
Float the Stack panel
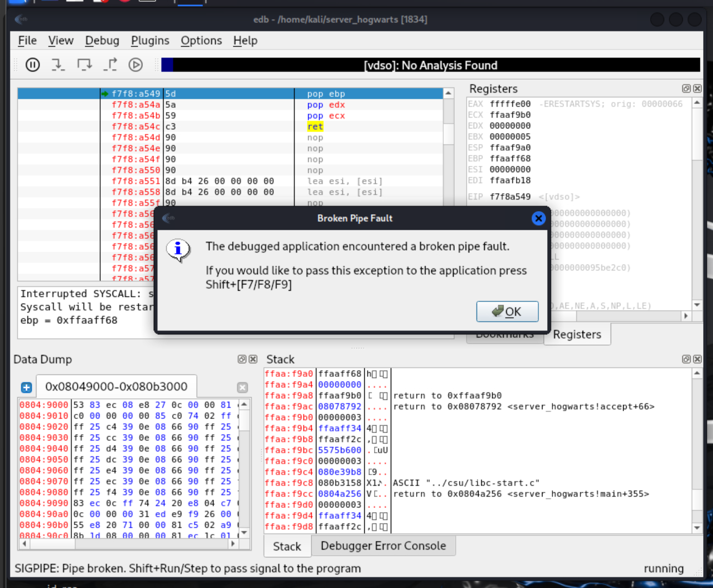(686, 359)
